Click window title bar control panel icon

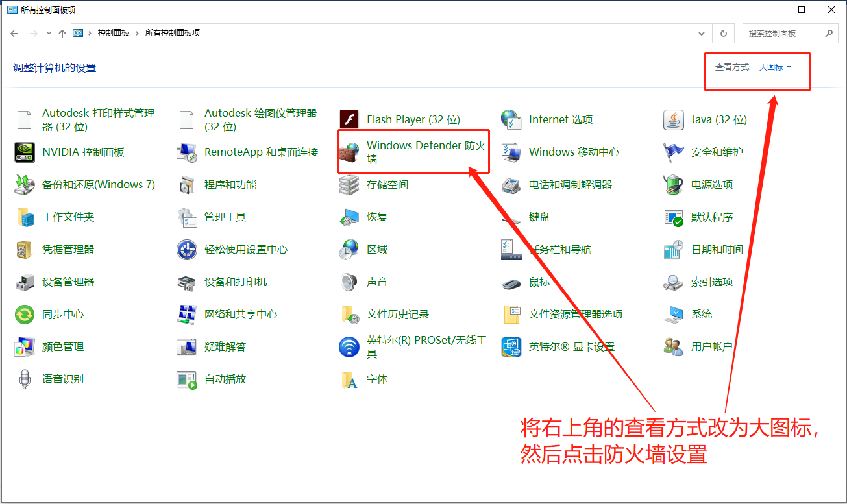pos(12,10)
